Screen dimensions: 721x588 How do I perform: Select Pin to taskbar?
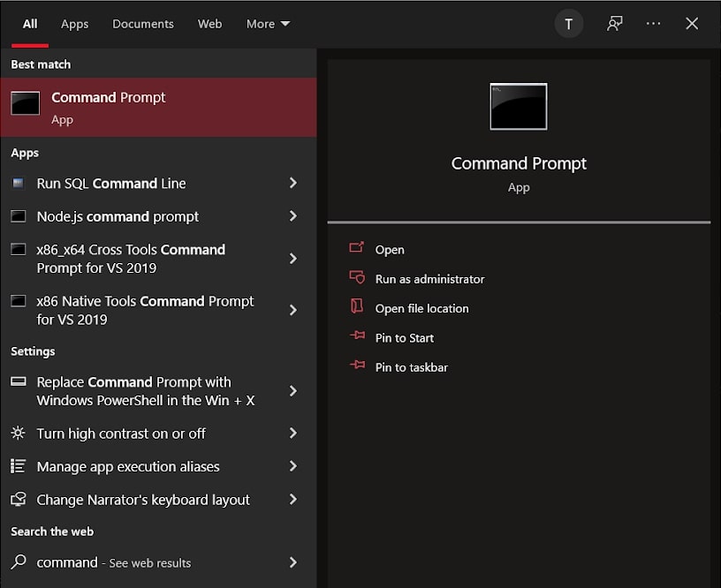[x=411, y=367]
